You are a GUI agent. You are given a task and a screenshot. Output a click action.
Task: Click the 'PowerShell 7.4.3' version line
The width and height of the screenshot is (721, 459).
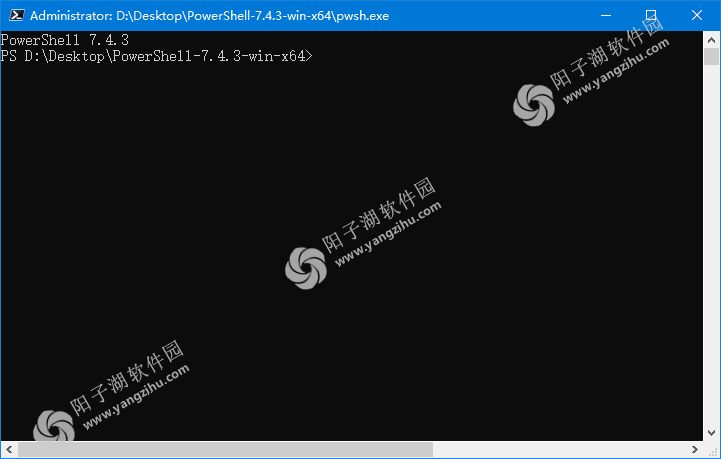click(65, 40)
